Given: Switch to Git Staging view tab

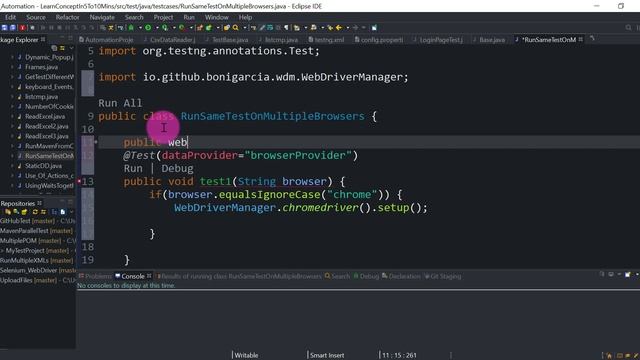Looking at the screenshot, I should tap(443, 276).
